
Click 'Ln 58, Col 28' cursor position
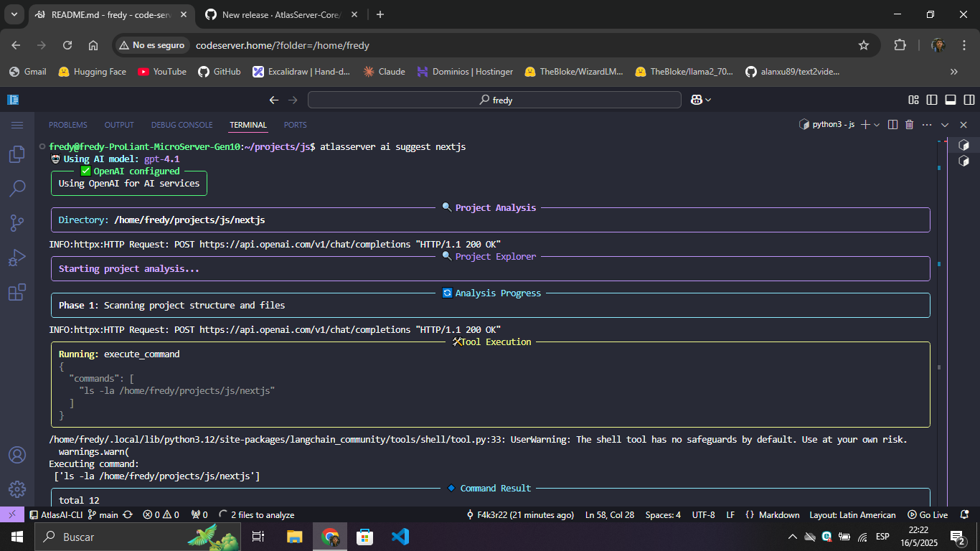pos(610,514)
